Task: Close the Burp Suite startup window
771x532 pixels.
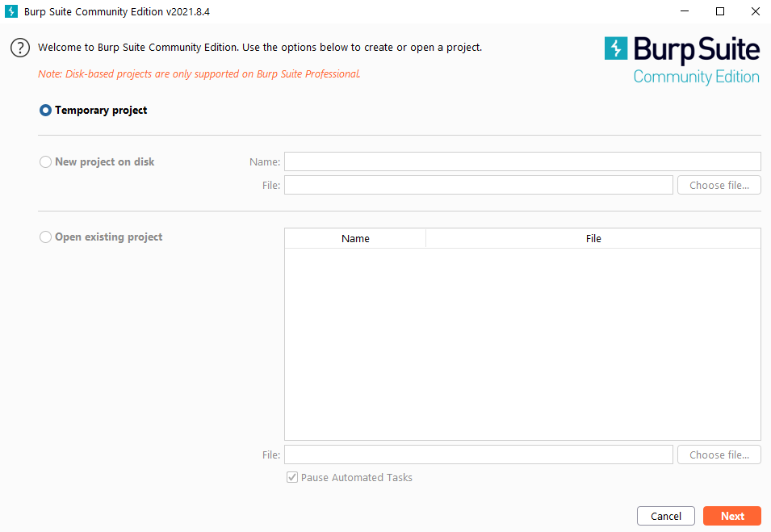Action: (x=756, y=11)
